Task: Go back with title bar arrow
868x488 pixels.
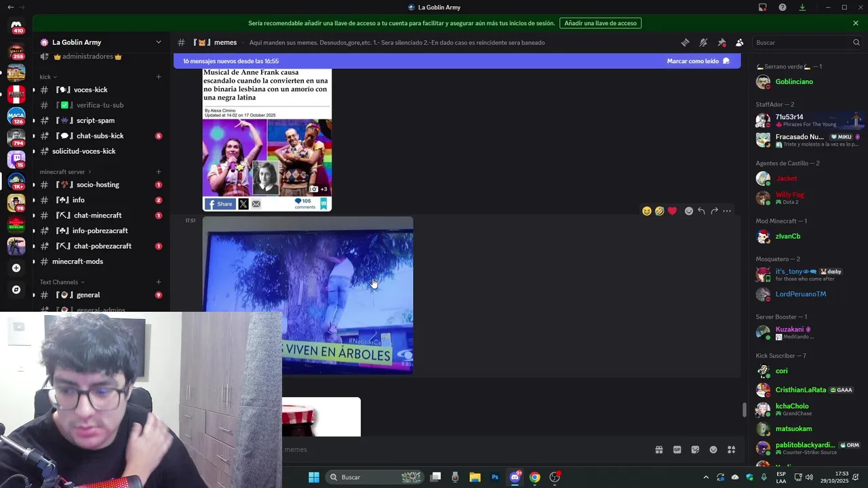Action: coord(10,7)
